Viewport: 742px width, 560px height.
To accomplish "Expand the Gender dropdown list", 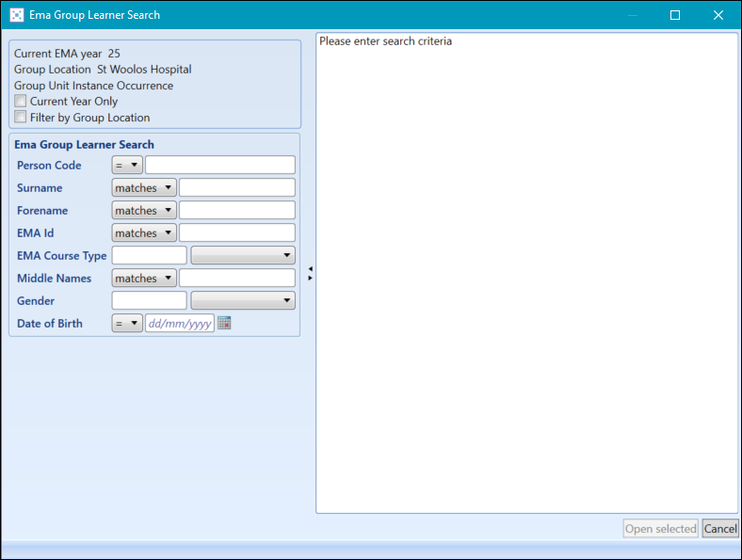I will 243,301.
